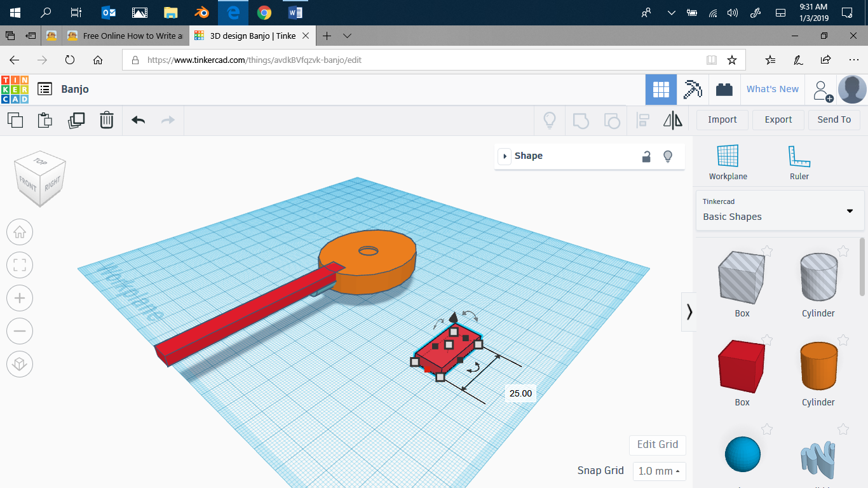Zoom out with minus button
868x488 pixels.
[20, 331]
